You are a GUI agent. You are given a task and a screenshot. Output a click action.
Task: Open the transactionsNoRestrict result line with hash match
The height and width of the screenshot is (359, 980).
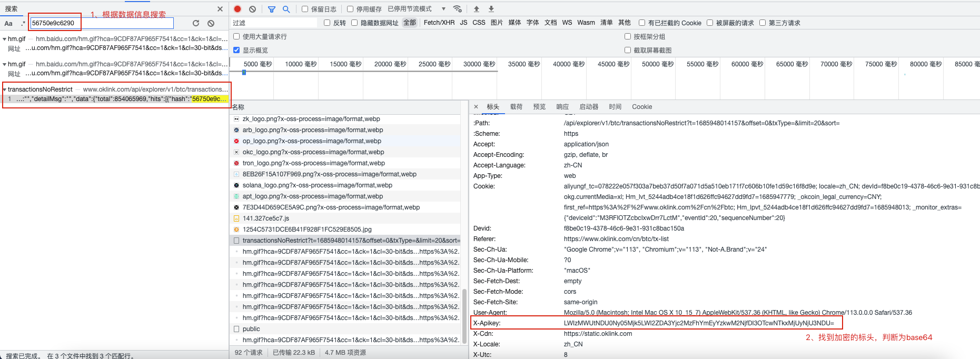point(116,99)
